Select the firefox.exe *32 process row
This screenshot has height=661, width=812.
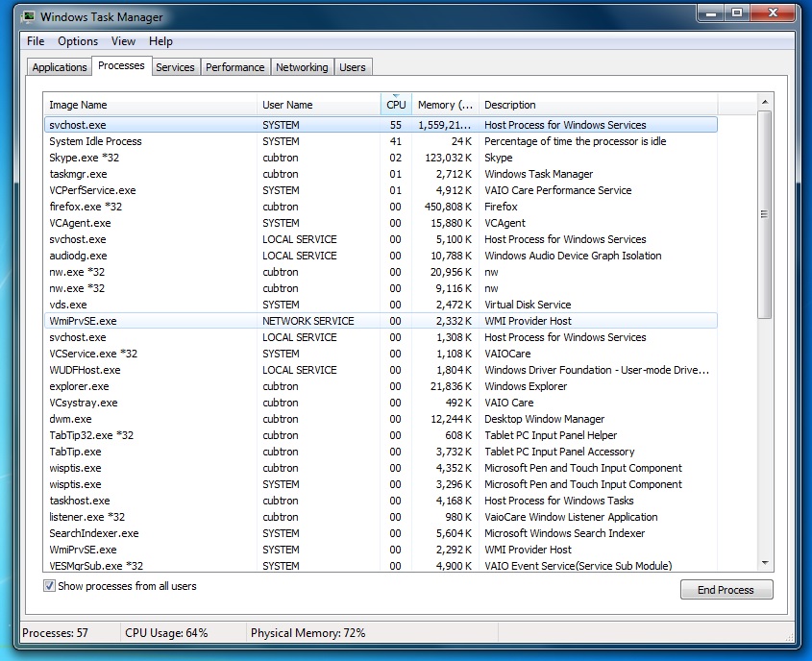(x=86, y=207)
